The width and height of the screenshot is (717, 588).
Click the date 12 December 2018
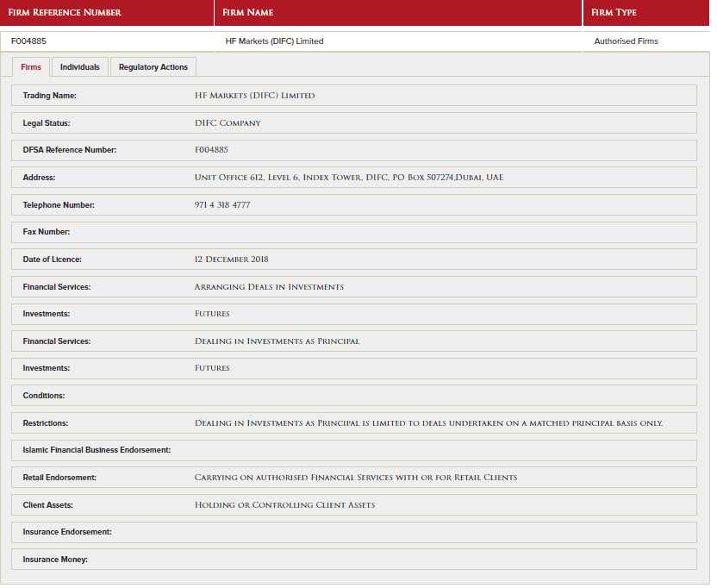click(231, 260)
